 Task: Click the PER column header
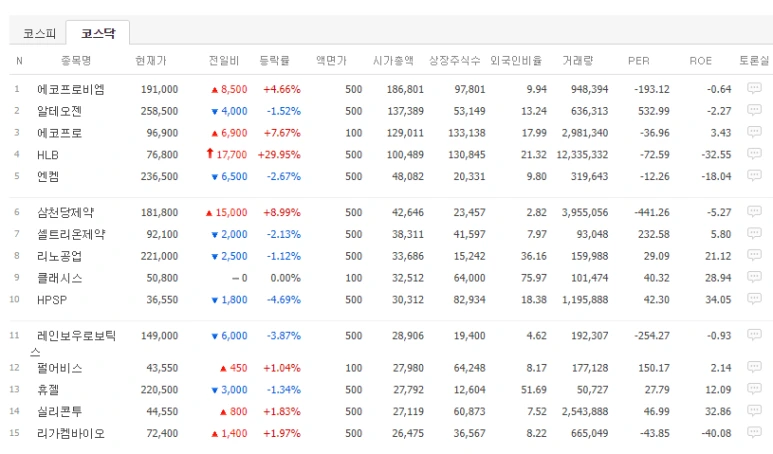click(638, 61)
